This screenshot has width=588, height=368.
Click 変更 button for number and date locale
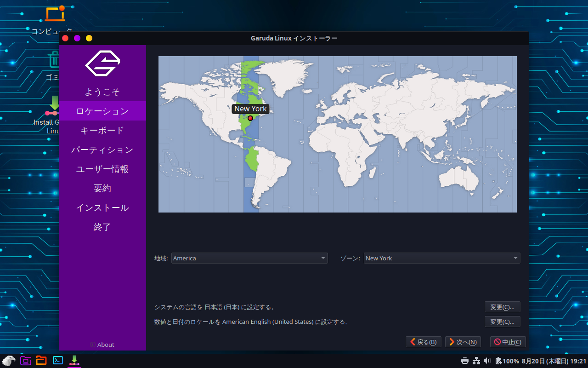click(x=503, y=322)
